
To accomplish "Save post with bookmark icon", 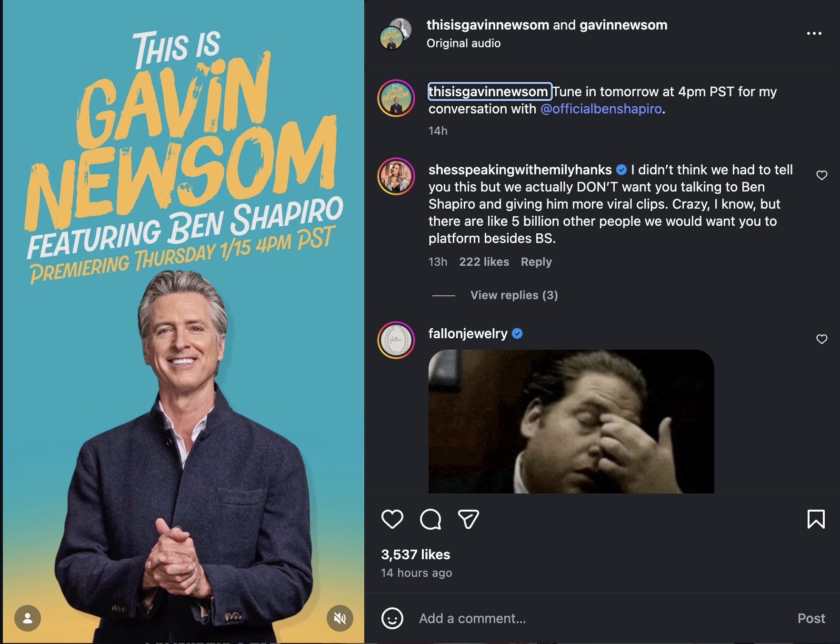I will 816,519.
